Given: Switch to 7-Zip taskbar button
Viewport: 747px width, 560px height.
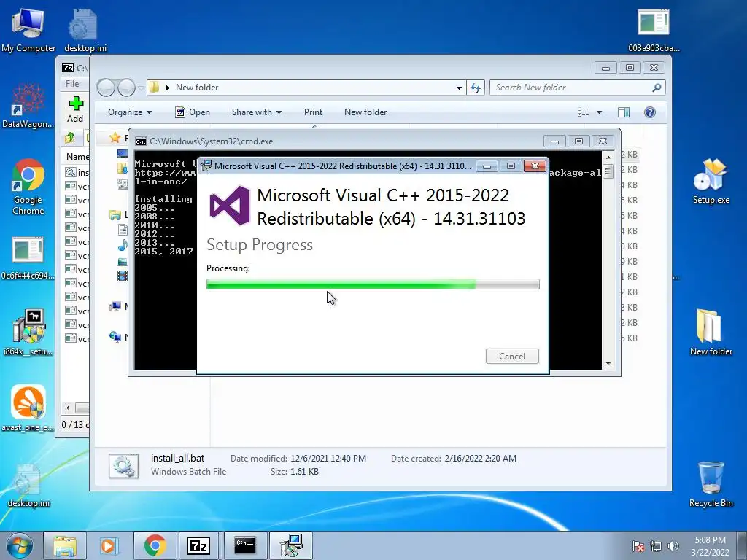Looking at the screenshot, I should click(199, 545).
